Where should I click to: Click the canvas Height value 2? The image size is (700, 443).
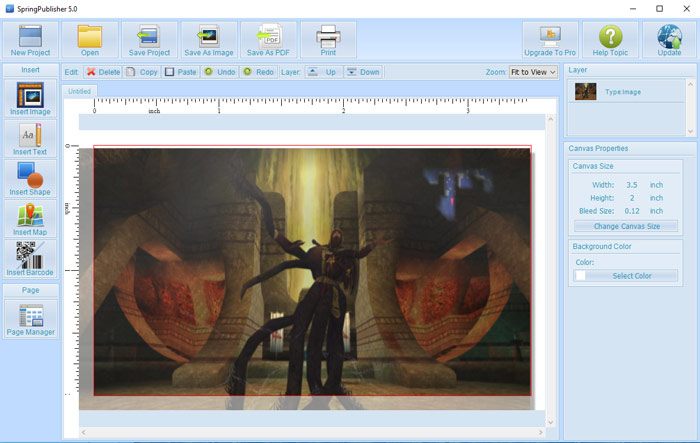(x=631, y=198)
